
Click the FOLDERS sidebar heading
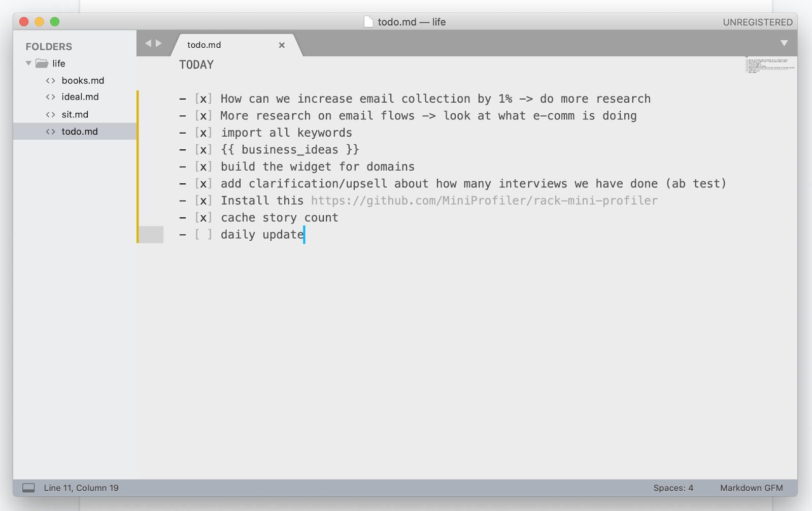click(x=49, y=47)
